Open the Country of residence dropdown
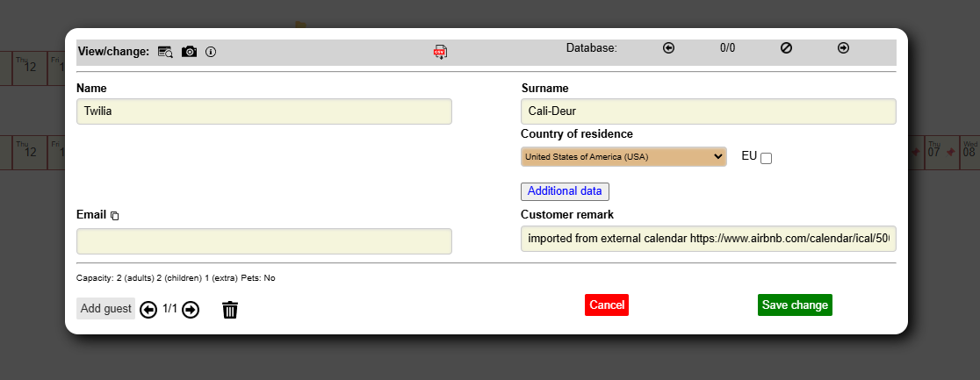Screen dimensions: 980x380 (x=623, y=156)
